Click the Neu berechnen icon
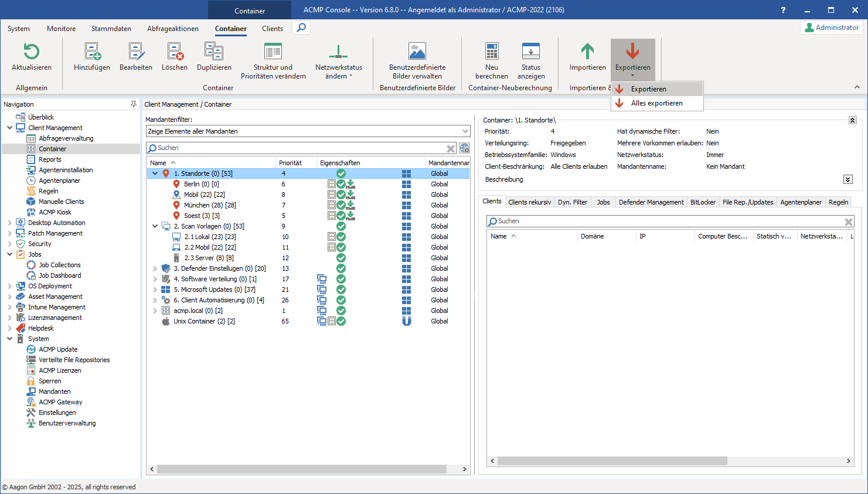 492,52
